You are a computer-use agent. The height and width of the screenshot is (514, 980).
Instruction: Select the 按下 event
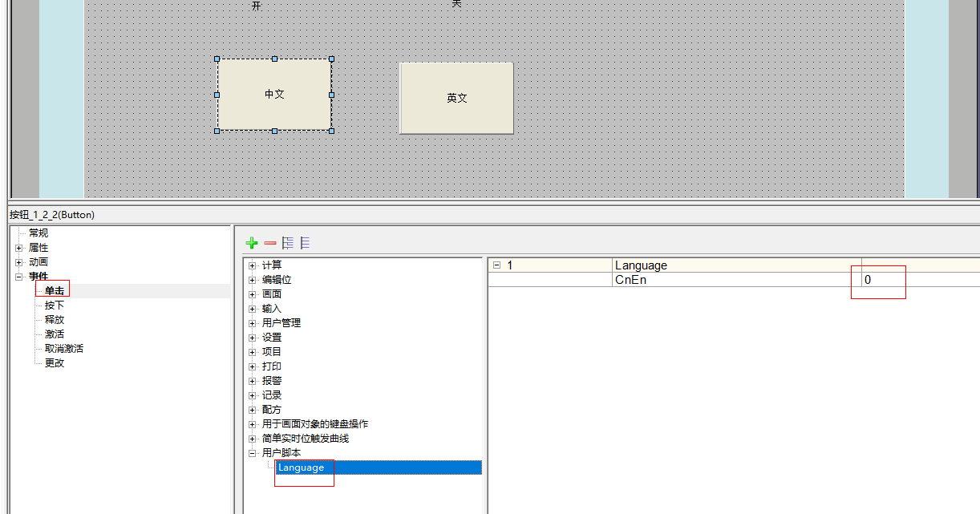tap(55, 306)
